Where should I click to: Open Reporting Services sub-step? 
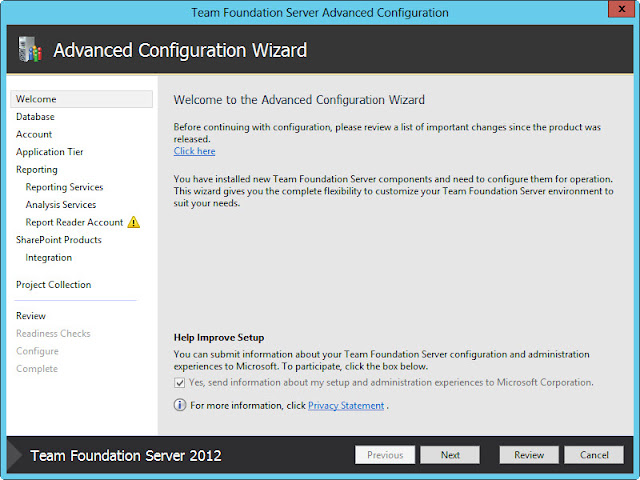(x=64, y=187)
